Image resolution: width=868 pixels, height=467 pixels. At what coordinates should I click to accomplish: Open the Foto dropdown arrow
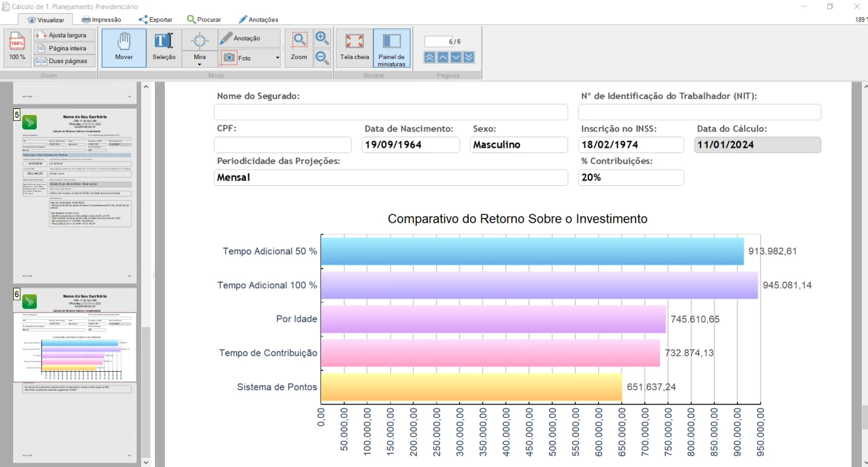click(x=277, y=58)
